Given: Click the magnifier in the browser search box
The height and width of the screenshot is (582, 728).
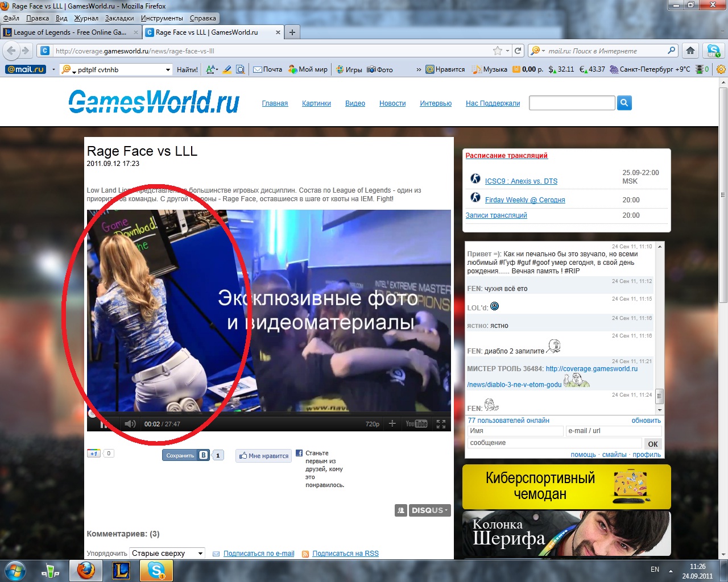Looking at the screenshot, I should tap(672, 51).
